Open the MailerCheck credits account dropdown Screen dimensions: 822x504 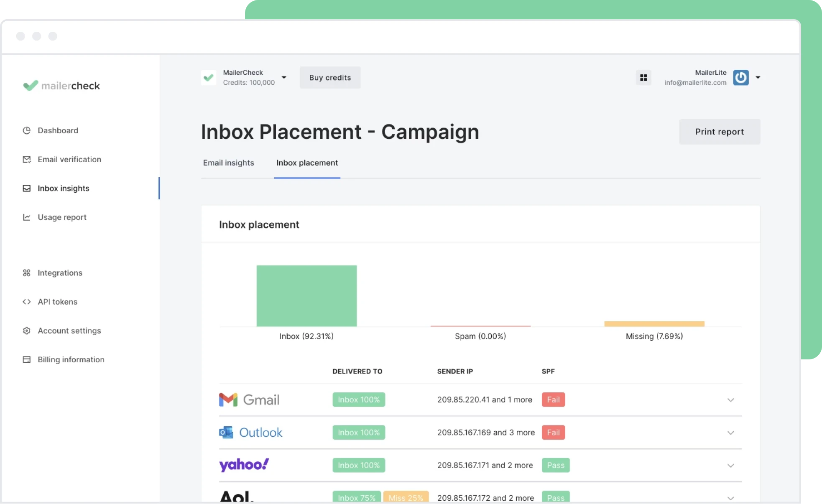click(284, 77)
